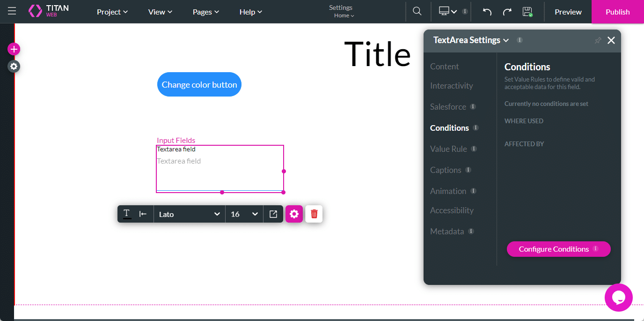
Task: Open the search tool in the top bar
Action: point(417,12)
